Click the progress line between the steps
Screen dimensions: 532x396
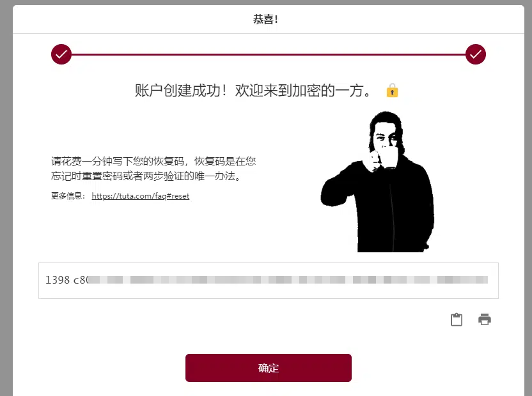point(269,54)
